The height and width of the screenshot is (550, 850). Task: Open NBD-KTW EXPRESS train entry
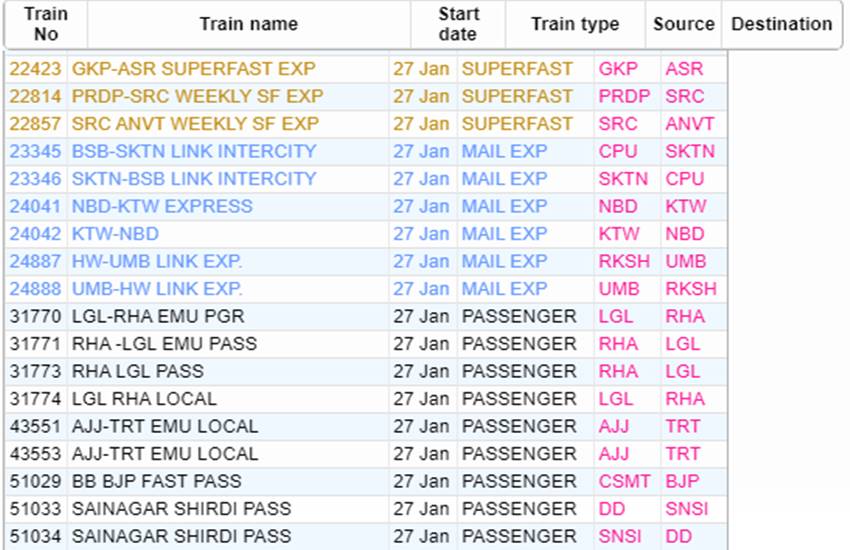162,207
